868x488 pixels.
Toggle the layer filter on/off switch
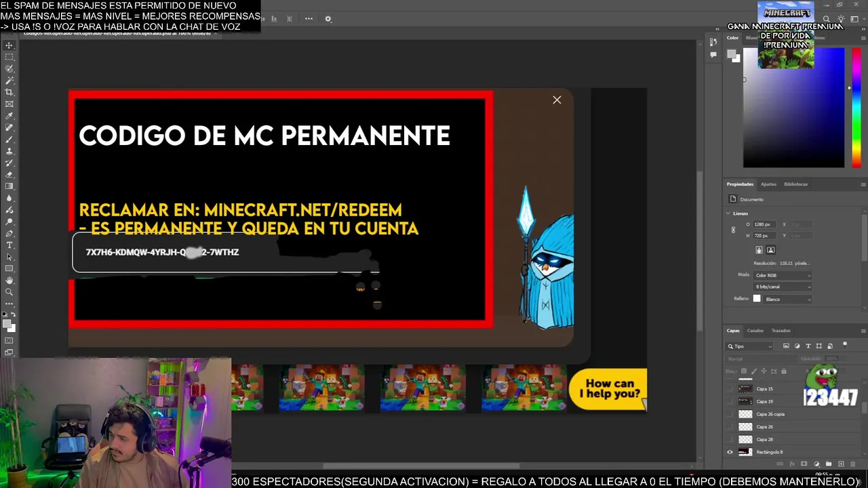click(x=845, y=345)
